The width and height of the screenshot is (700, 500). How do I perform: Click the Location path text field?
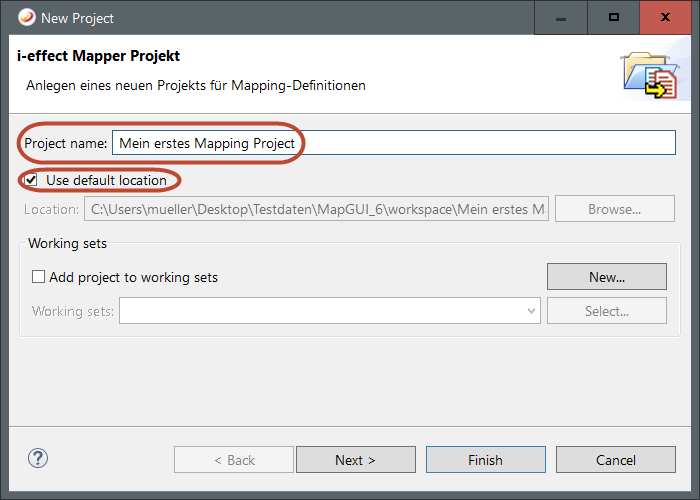[316, 209]
